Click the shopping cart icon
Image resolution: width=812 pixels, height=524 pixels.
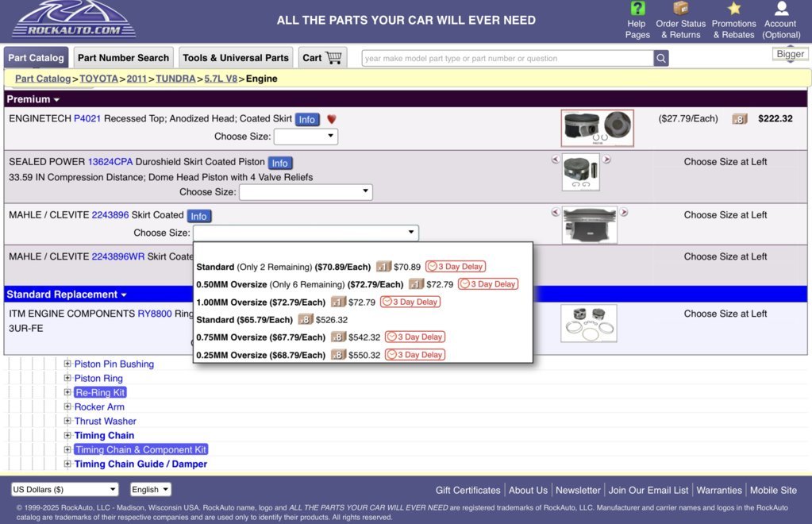333,57
